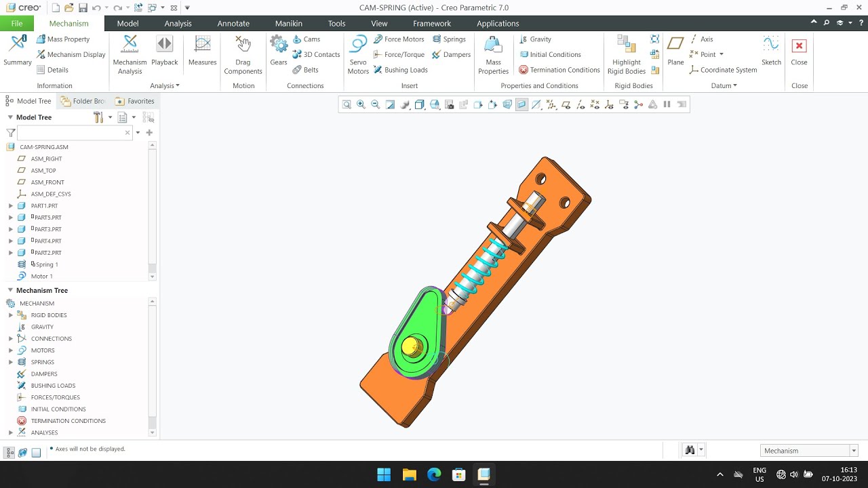
Task: Open the Annotate tab
Action: (233, 23)
